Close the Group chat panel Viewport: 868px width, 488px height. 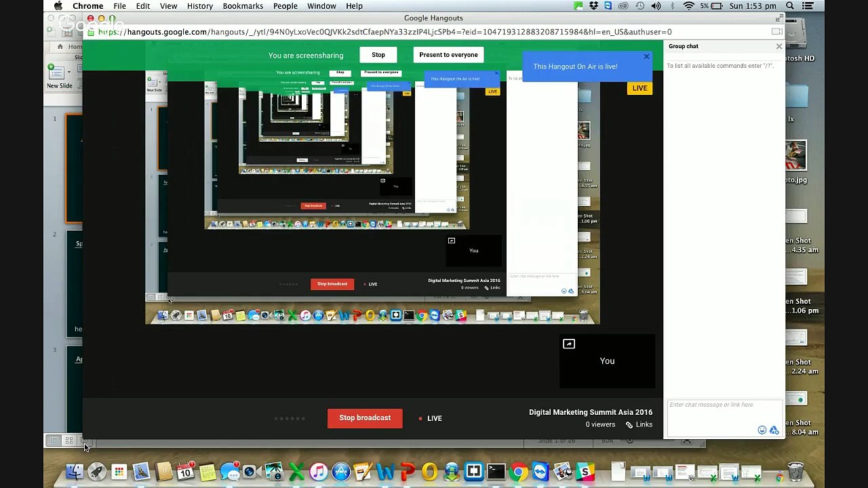tap(779, 46)
